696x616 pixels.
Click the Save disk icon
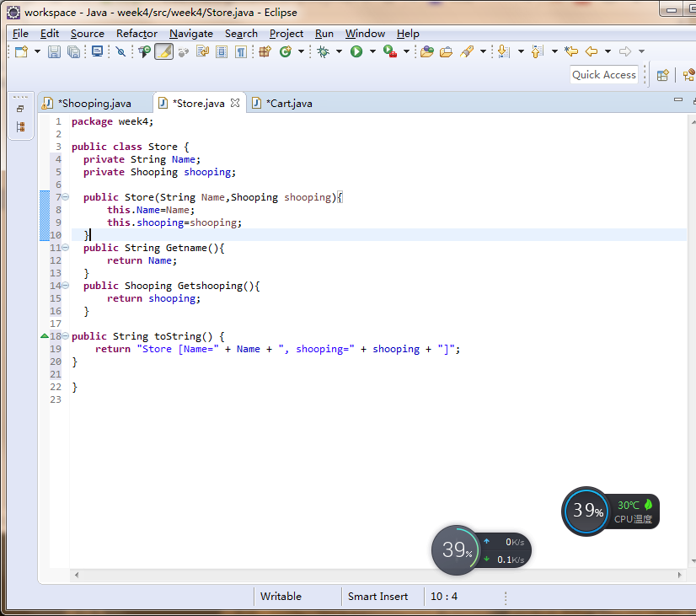[54, 51]
